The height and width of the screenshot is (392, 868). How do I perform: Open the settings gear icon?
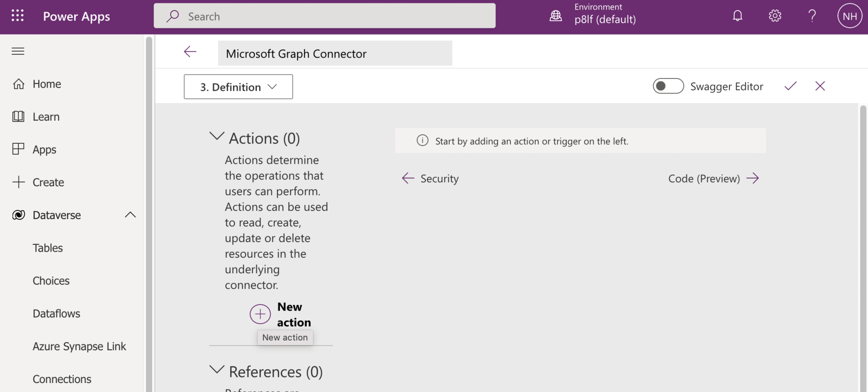[x=775, y=16]
